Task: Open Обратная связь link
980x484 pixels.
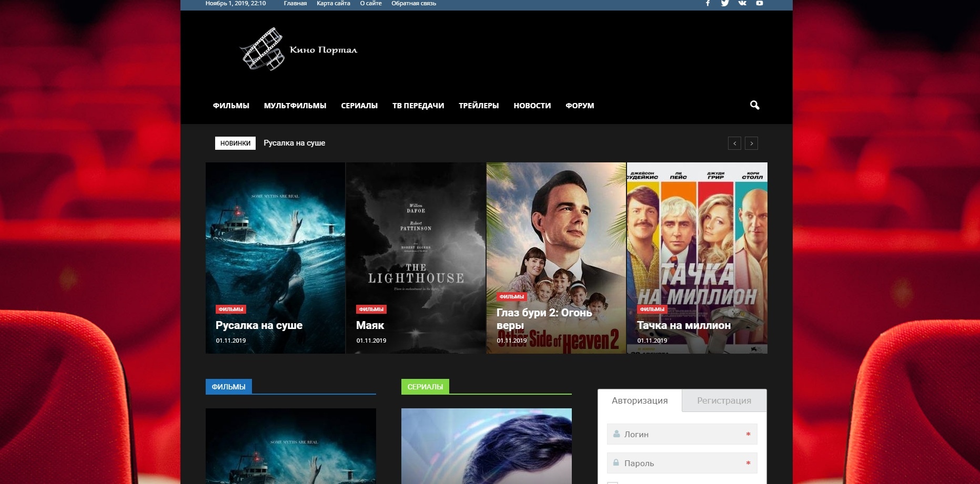Action: coord(413,3)
